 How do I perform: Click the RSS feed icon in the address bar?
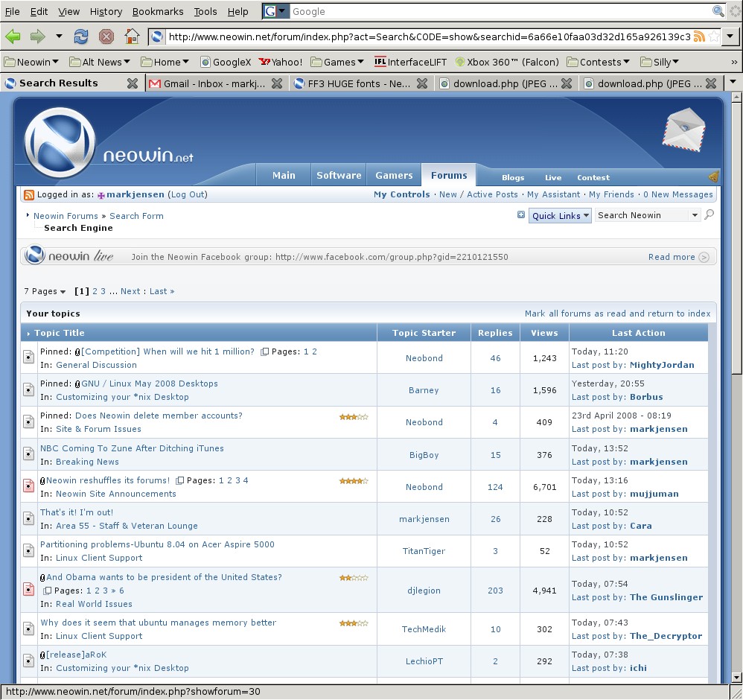(x=699, y=35)
